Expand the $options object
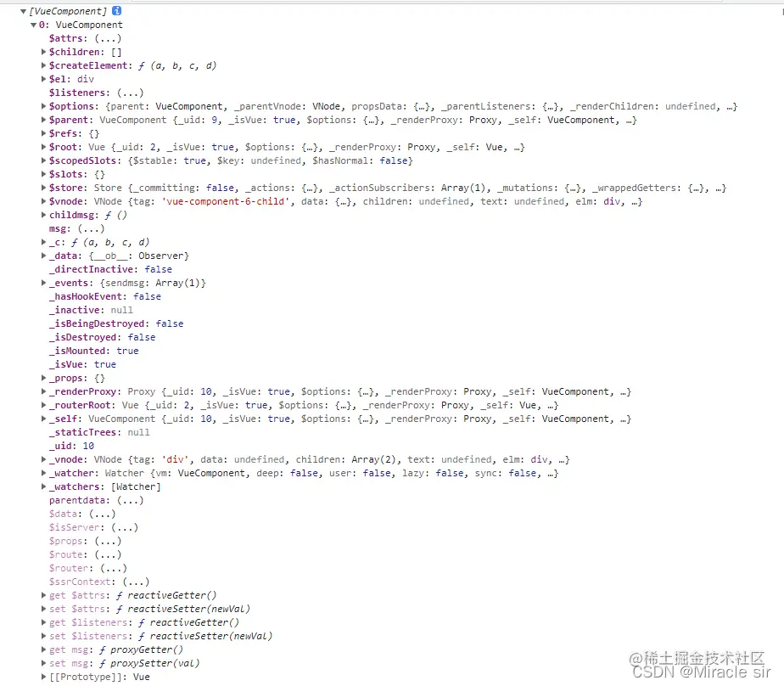This screenshot has height=686, width=784. [x=43, y=106]
